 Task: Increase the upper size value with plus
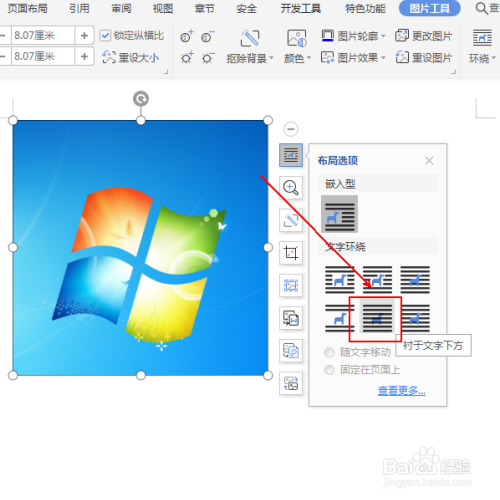point(84,35)
